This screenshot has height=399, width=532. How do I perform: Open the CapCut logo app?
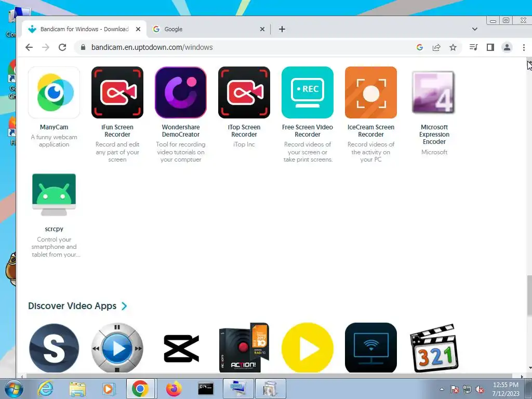181,348
